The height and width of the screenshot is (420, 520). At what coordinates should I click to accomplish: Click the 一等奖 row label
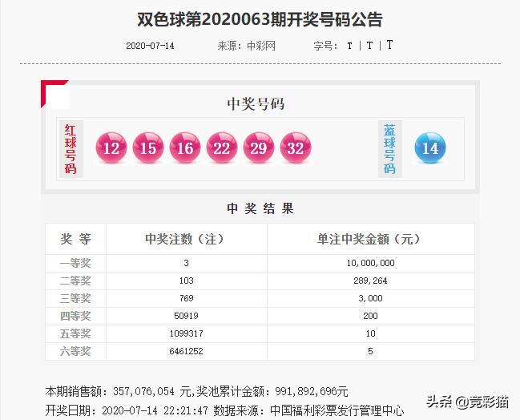(75, 264)
